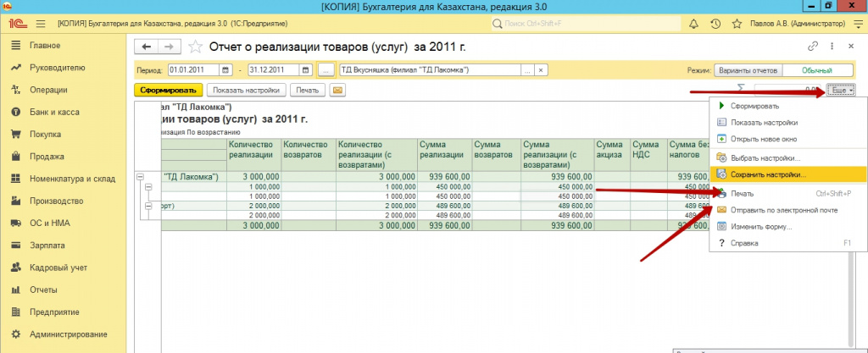Open Операции section
The image size is (868, 353).
[x=63, y=90]
